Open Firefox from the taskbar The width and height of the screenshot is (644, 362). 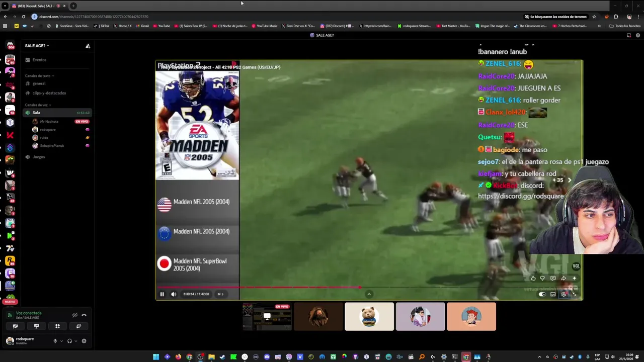click(x=178, y=357)
